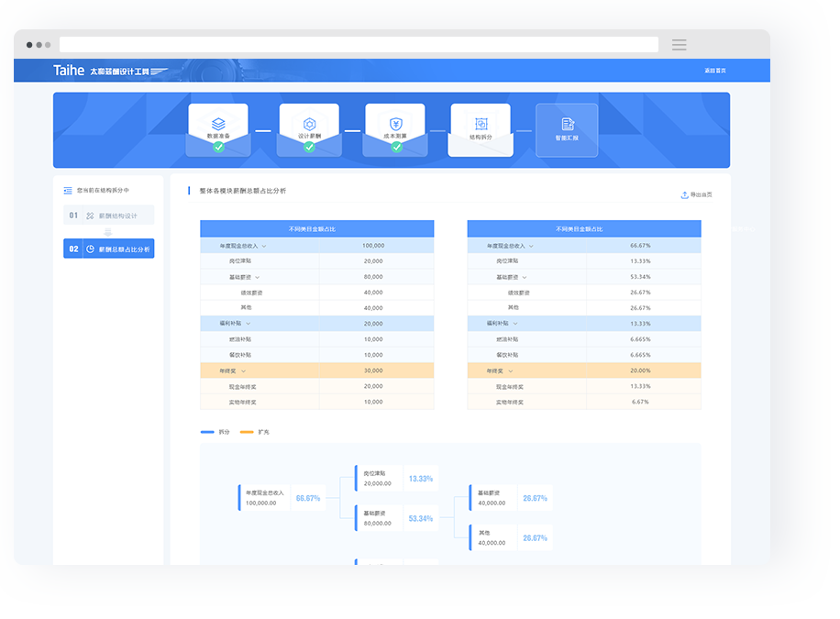Open the 数据准备 step card
Viewport: 840px width, 619px height.
218,129
